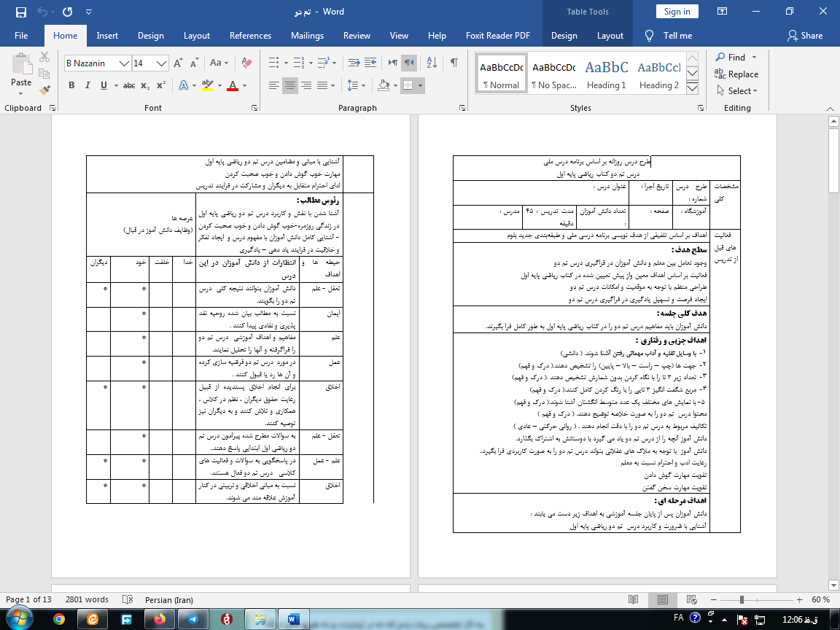840x630 pixels.
Task: Apply Bold formatting to the text
Action: 71,85
